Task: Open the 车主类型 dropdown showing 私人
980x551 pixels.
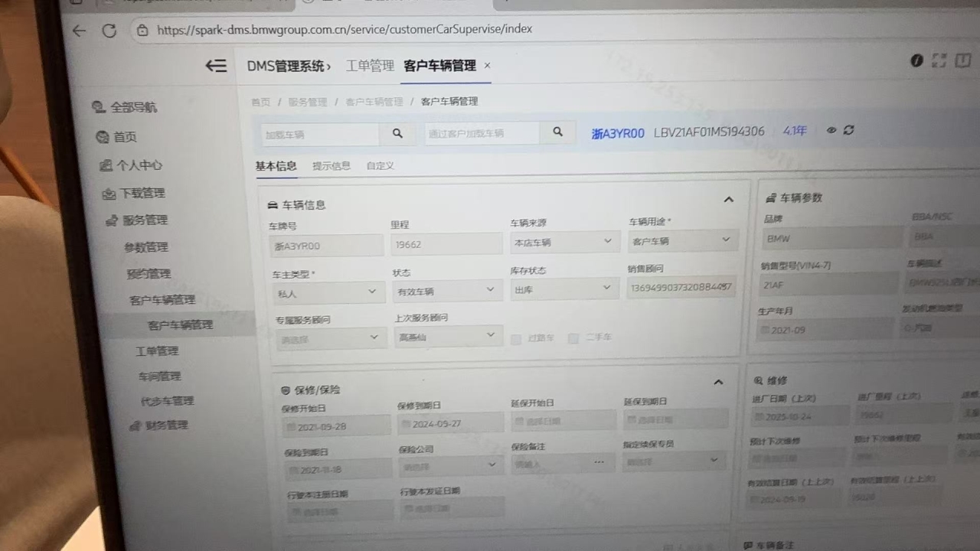Action: 328,292
